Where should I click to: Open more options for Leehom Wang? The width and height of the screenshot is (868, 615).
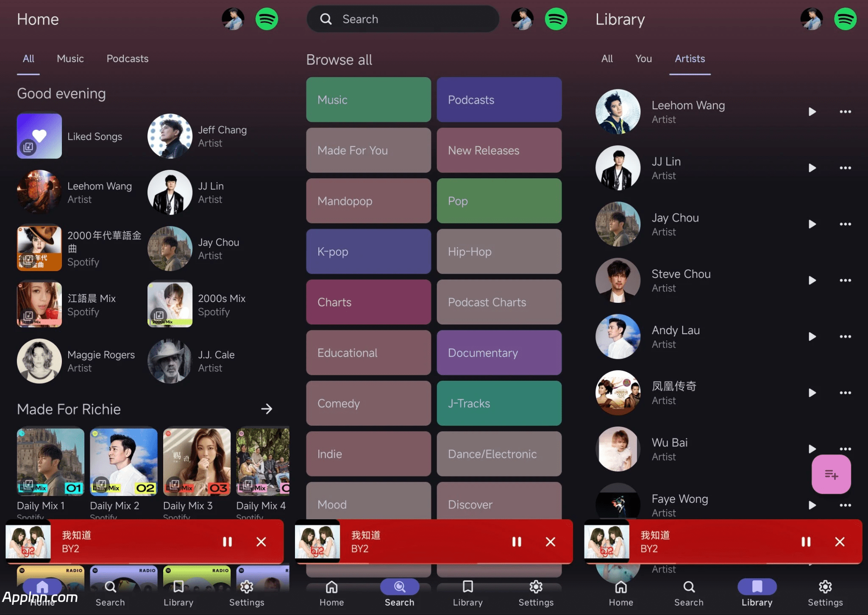coord(845,112)
